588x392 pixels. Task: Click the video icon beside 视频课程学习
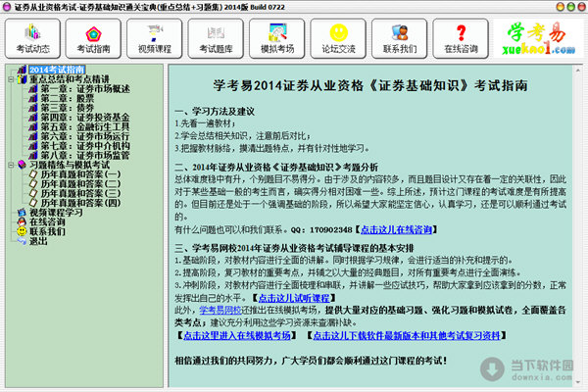click(23, 213)
